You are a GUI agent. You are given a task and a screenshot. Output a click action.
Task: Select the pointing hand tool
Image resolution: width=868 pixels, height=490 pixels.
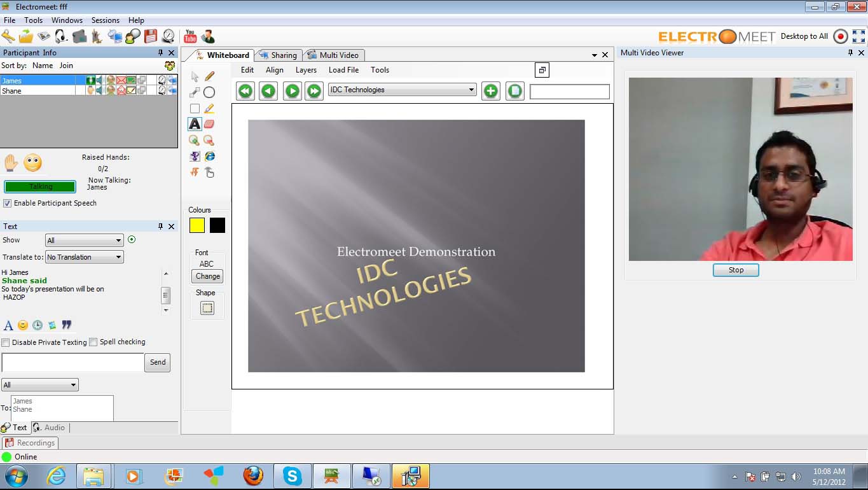[209, 172]
